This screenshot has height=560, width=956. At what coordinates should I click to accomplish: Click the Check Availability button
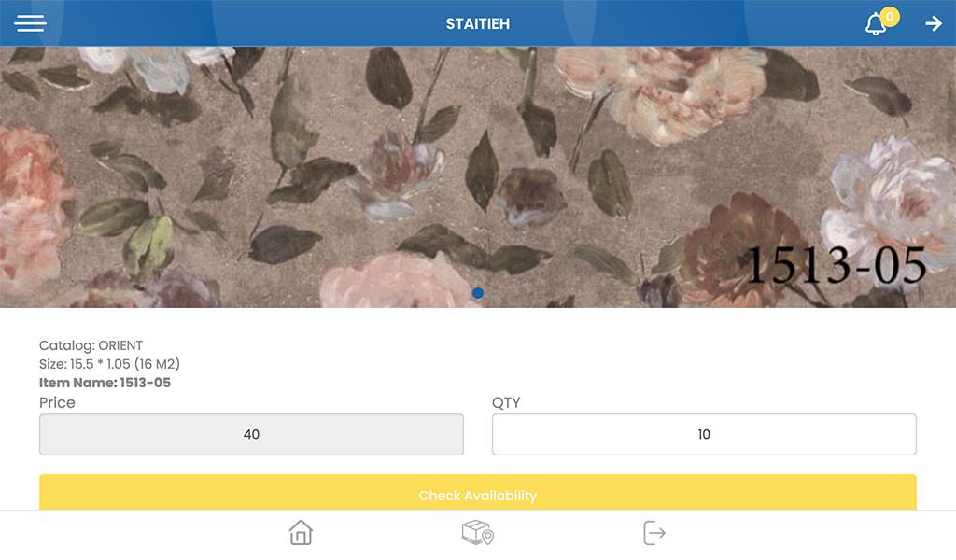tap(478, 493)
